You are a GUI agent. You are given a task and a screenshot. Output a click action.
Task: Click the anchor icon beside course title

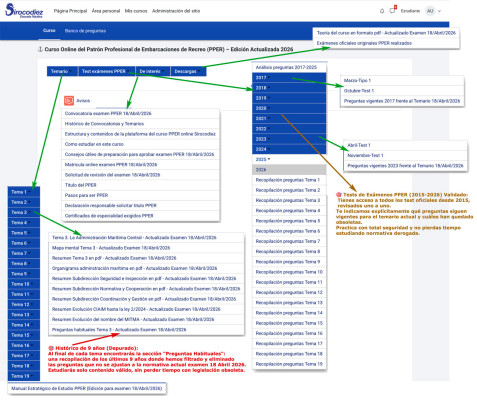(41, 49)
